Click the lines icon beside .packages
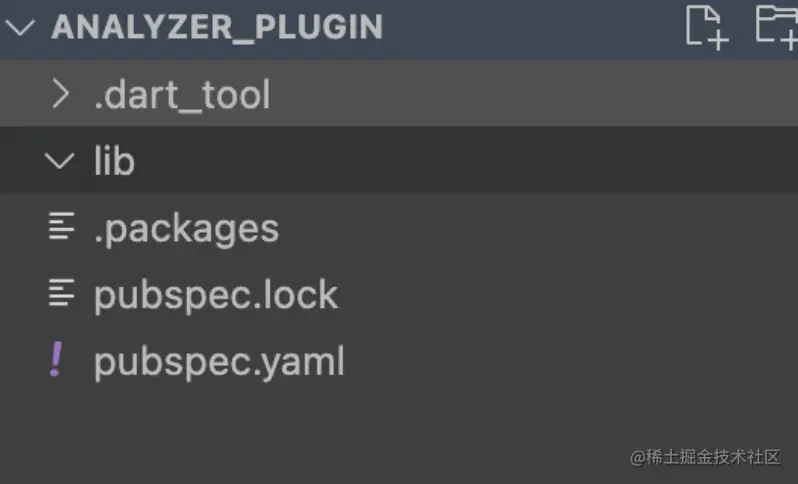The height and width of the screenshot is (484, 798). pyautogui.click(x=61, y=228)
